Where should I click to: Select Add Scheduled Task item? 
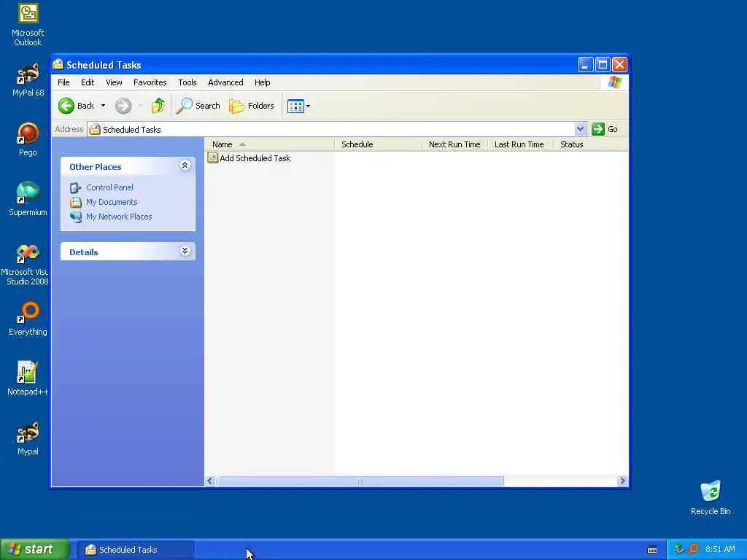point(249,158)
